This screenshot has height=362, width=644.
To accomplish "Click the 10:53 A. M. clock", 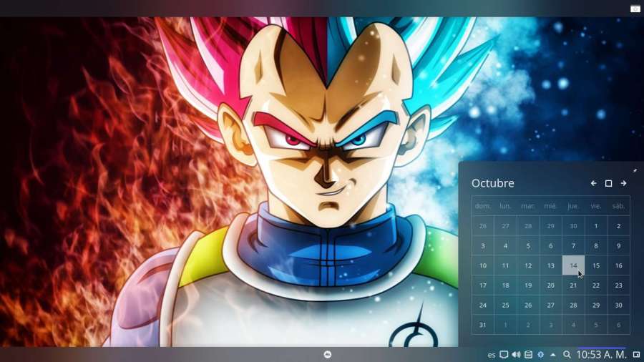I will (x=601, y=355).
